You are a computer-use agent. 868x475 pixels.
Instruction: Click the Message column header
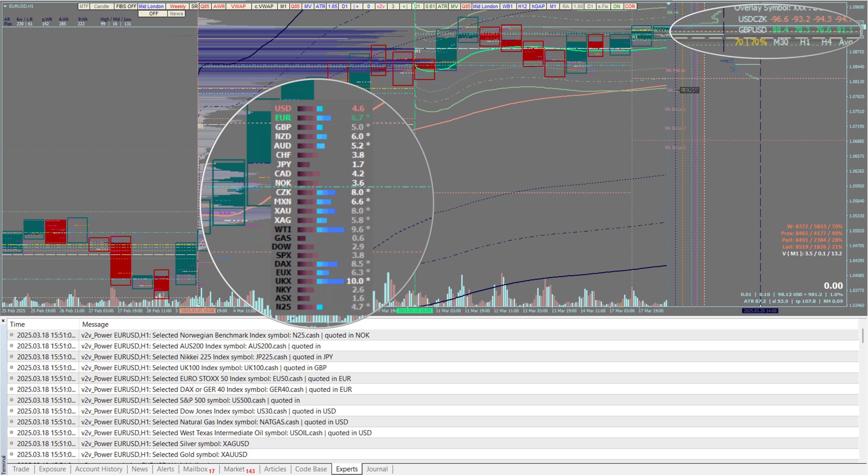(x=95, y=324)
